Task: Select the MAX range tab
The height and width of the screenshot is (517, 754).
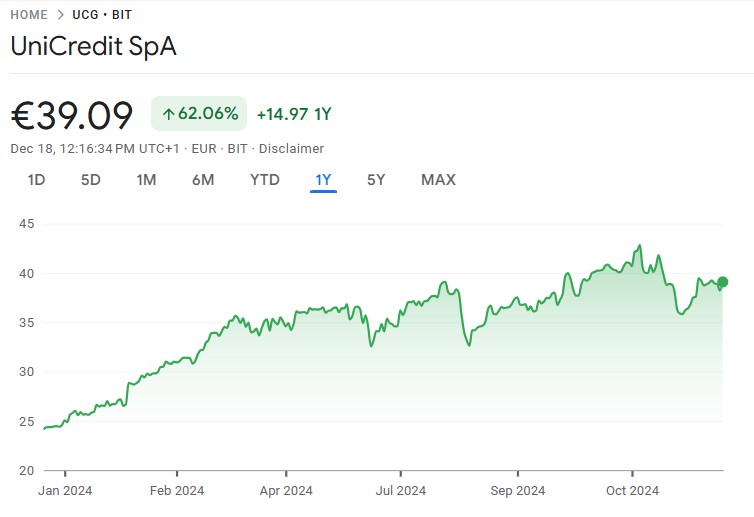Action: coord(438,180)
